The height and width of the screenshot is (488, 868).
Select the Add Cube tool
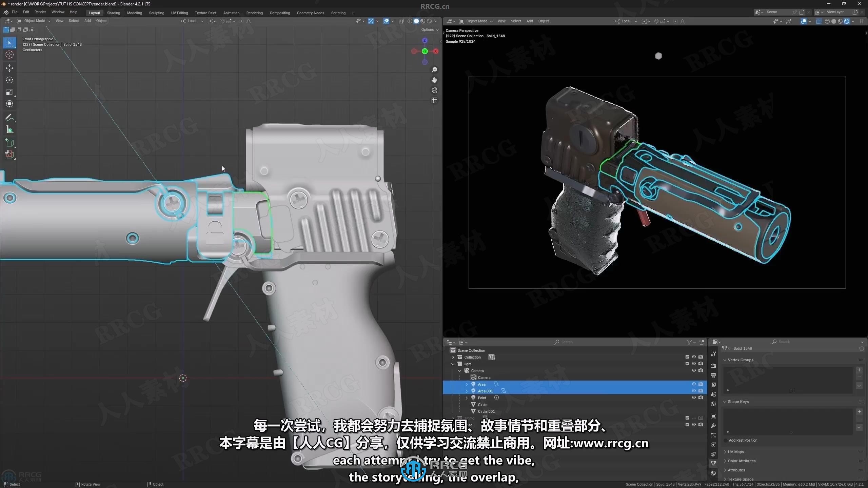pyautogui.click(x=9, y=143)
